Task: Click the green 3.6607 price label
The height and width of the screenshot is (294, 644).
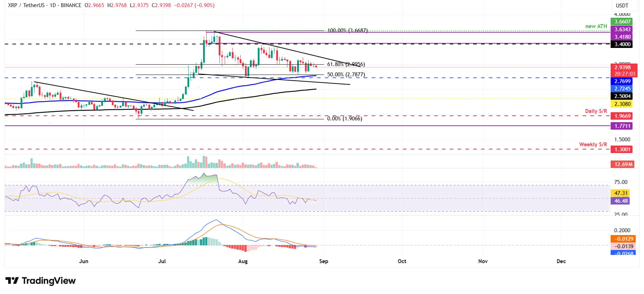Action: [x=622, y=22]
